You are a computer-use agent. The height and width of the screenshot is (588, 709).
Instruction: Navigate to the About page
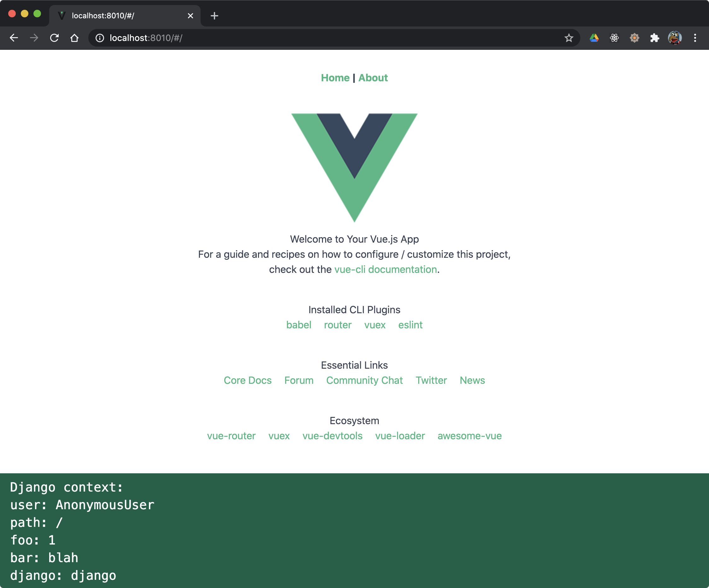(x=373, y=77)
